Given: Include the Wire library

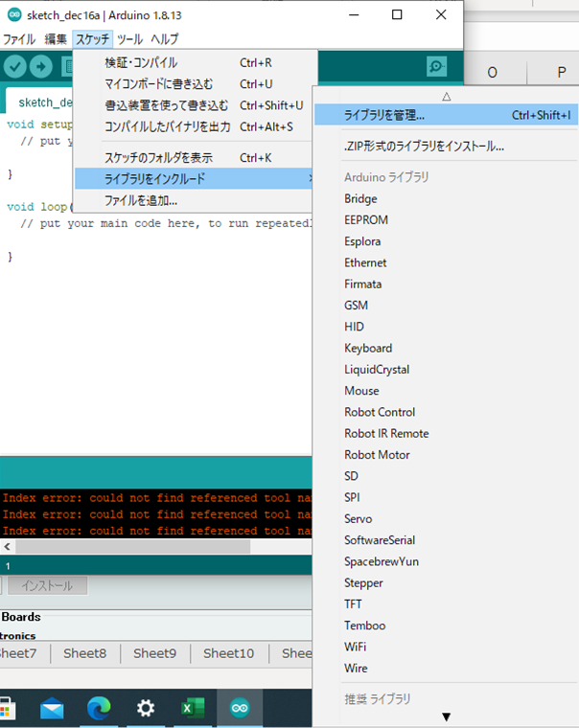Looking at the screenshot, I should [x=446, y=669].
